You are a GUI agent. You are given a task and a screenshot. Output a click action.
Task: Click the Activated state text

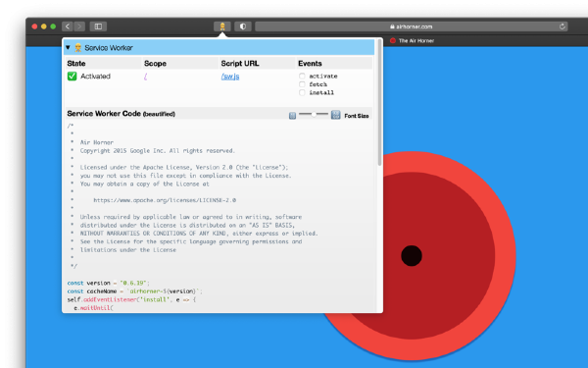coord(96,77)
